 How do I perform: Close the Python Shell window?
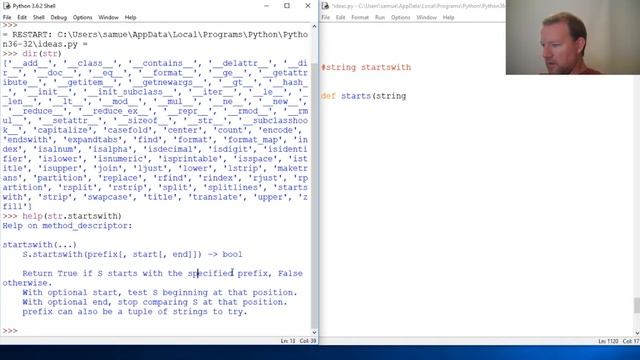308,6
